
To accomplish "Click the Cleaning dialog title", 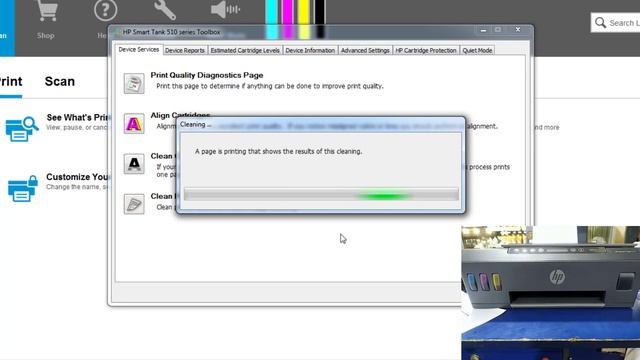I will pos(195,124).
